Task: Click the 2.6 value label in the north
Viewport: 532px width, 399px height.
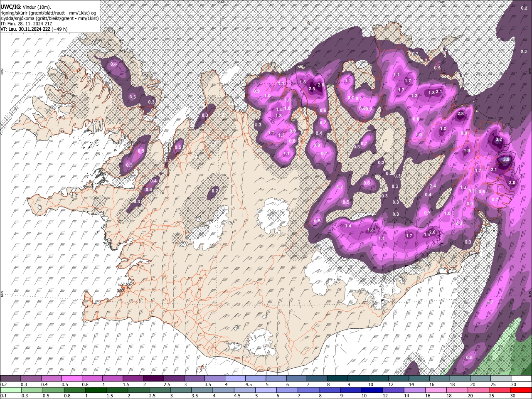Action: click(320, 85)
